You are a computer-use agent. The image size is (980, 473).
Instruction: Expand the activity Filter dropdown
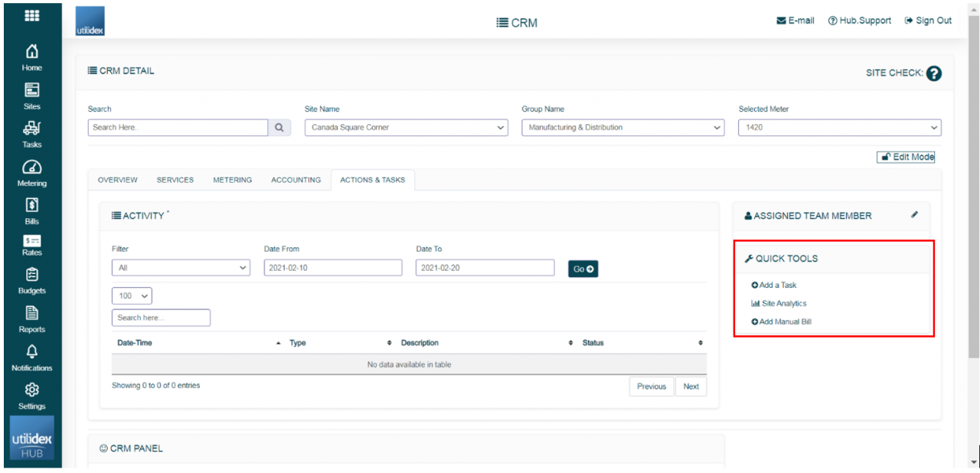tap(181, 268)
